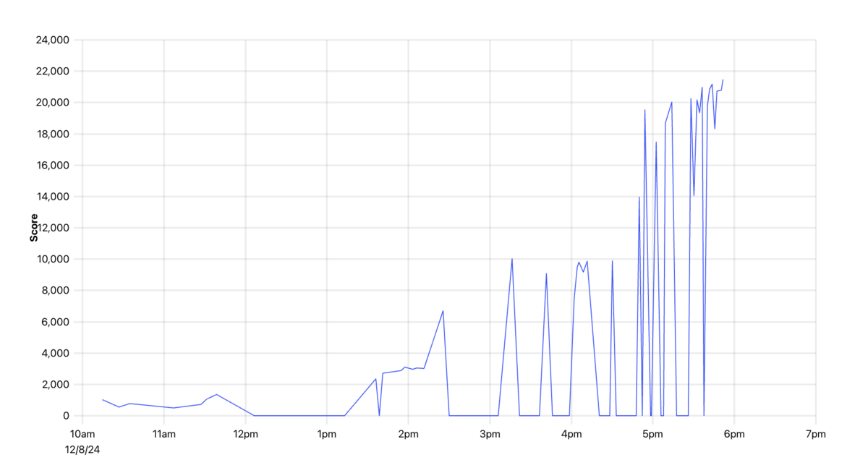Click the 18,000 y-axis label
The width and height of the screenshot is (868, 460).
[x=52, y=134]
